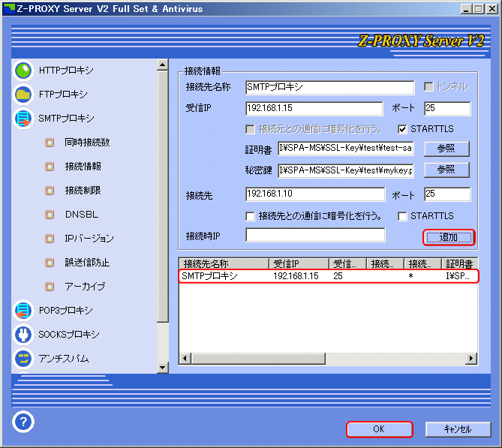
Task: Select HTTPプロキシ label in sidebar
Action: (66, 70)
